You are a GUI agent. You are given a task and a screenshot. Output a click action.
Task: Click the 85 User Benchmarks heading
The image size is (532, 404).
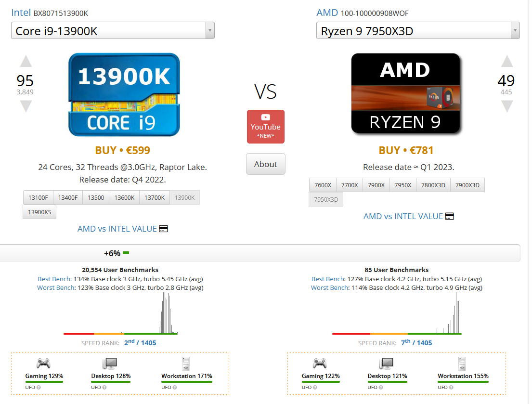point(397,270)
